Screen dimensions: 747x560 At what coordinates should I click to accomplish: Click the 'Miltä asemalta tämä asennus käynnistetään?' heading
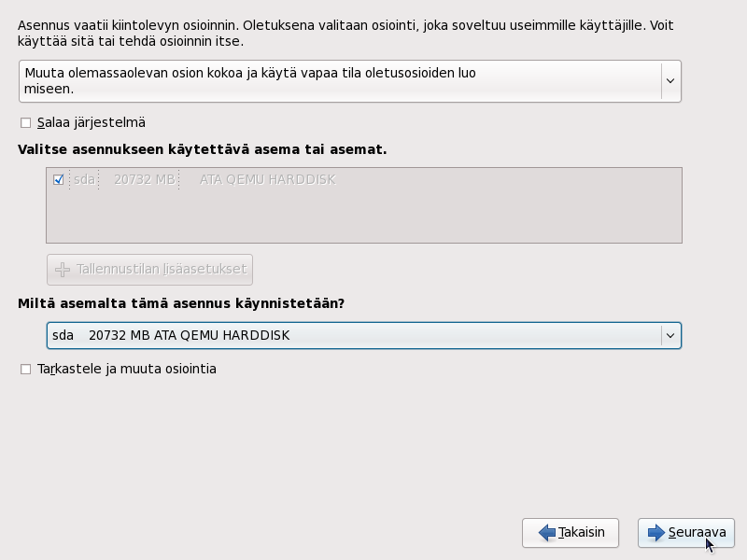(181, 304)
